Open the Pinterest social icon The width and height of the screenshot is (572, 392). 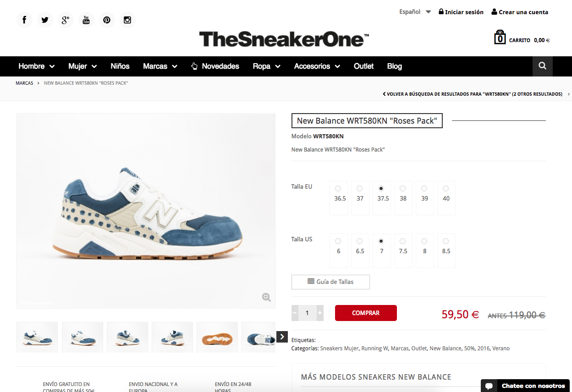coord(107,20)
